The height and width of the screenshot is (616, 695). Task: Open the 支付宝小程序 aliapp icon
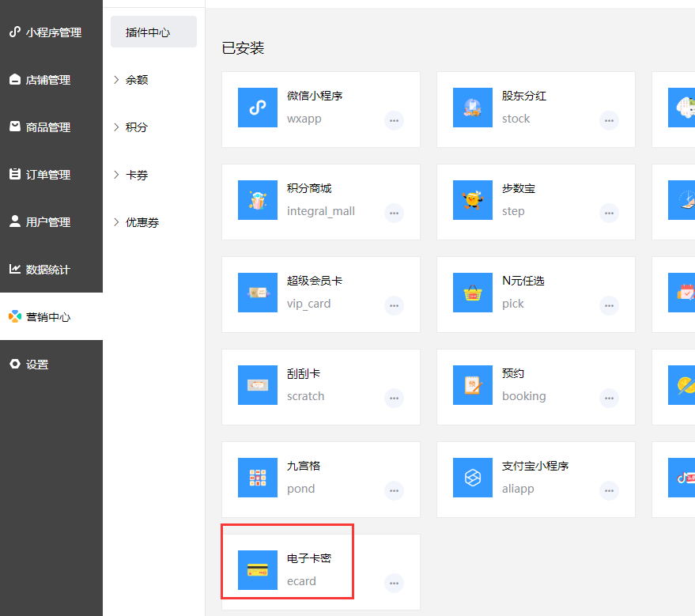point(472,478)
